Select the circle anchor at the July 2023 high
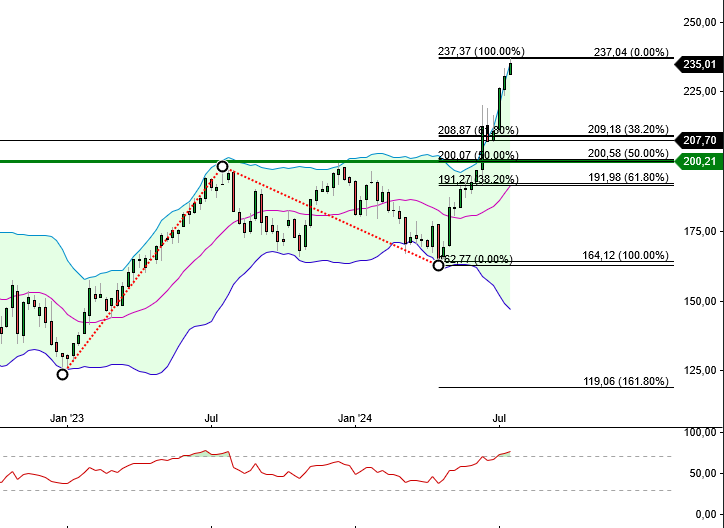This screenshot has height=528, width=724. (x=222, y=166)
